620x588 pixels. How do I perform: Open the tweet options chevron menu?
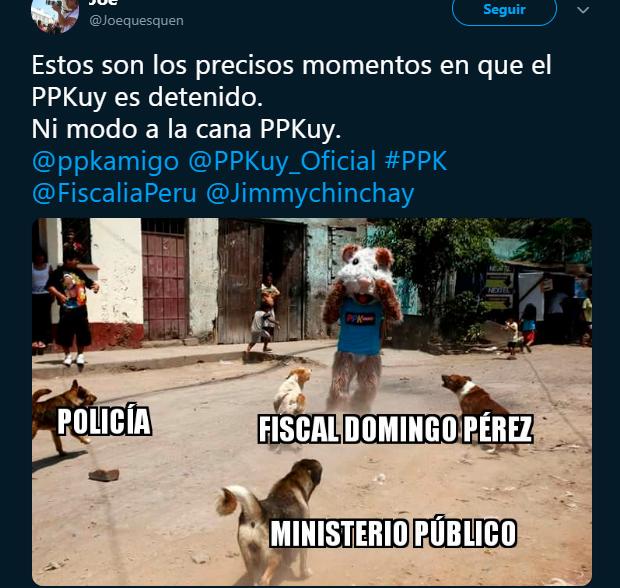[x=583, y=10]
